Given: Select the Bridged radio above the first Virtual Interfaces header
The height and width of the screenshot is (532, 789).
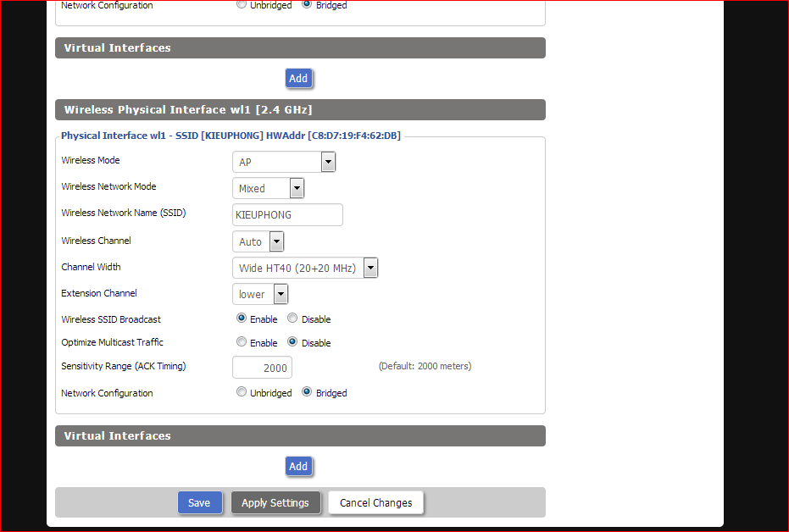Looking at the screenshot, I should click(307, 5).
